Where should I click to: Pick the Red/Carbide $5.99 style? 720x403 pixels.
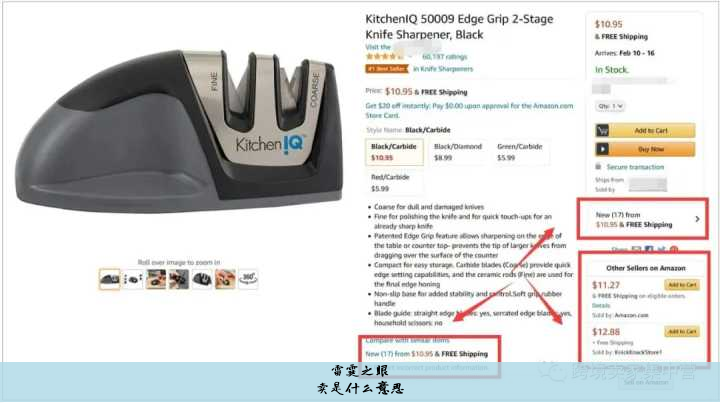[x=394, y=183]
